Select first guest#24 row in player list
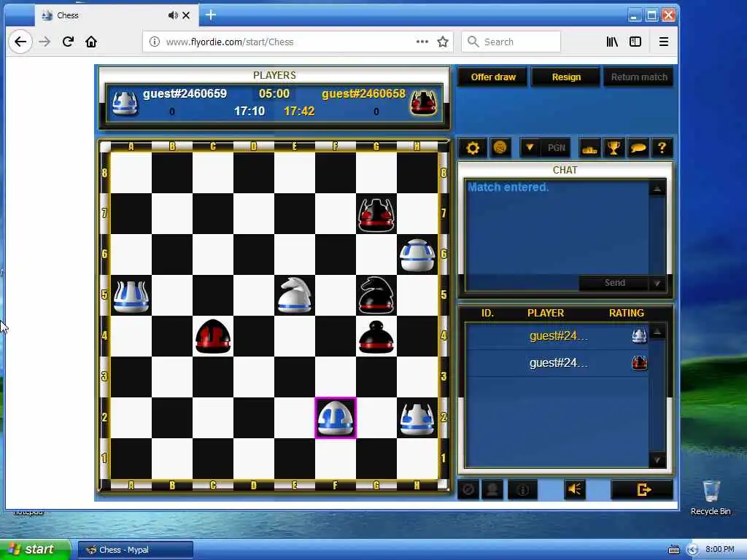Image resolution: width=747 pixels, height=560 pixels. (557, 336)
